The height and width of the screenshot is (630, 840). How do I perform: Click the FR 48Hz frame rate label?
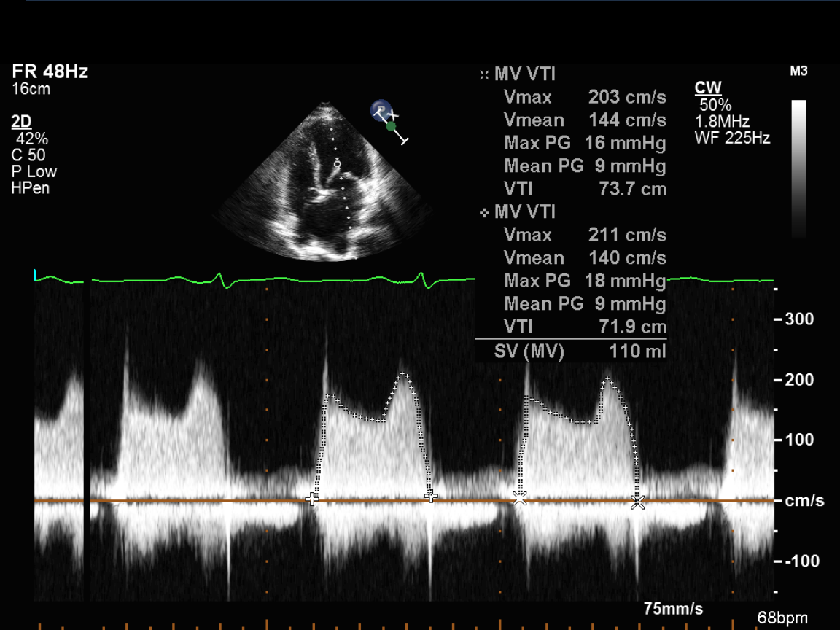click(x=50, y=72)
